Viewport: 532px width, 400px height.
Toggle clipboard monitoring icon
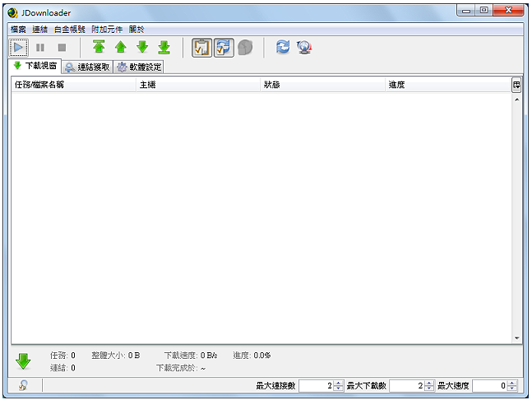tap(202, 48)
